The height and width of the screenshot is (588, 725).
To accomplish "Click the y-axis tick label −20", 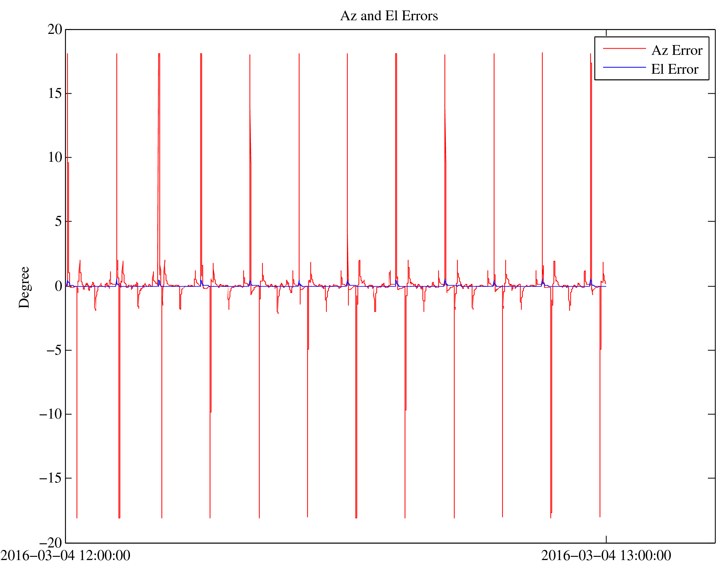I will click(x=51, y=543).
